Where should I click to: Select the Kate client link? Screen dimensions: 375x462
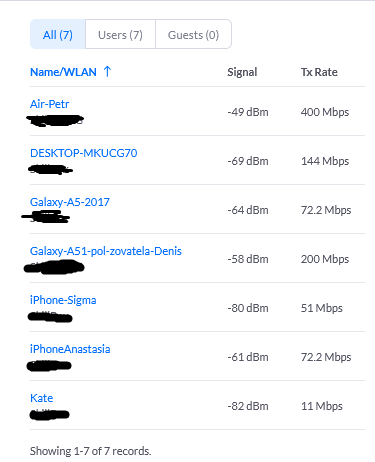[42, 398]
